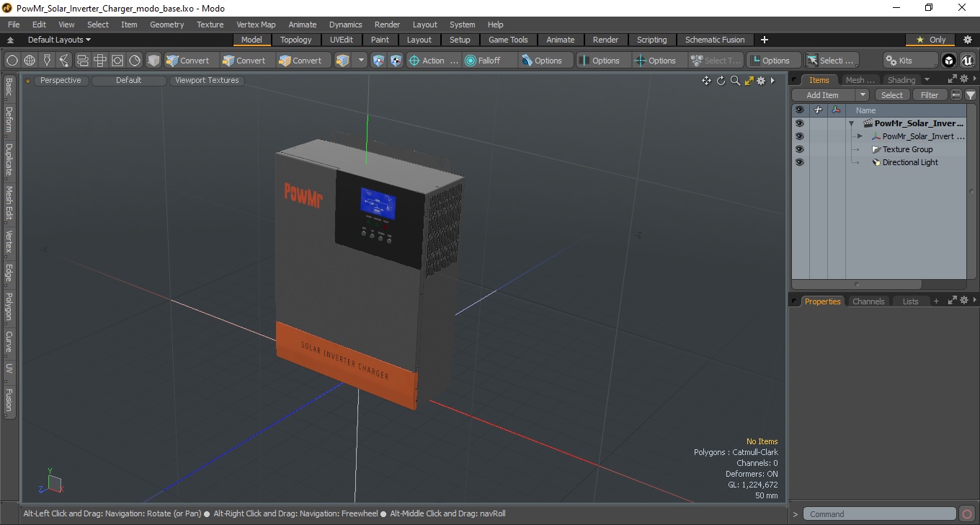
Task: Click the viewport maximize arrows icon
Action: (749, 81)
